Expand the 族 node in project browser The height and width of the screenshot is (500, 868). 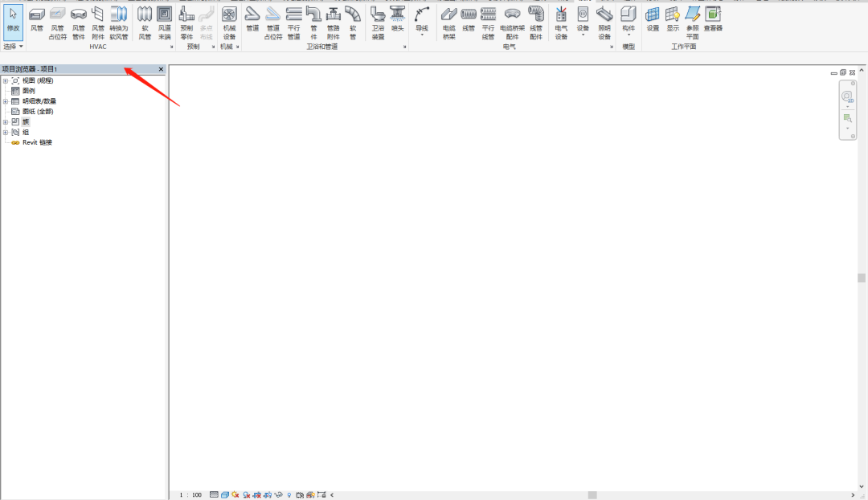[5, 121]
